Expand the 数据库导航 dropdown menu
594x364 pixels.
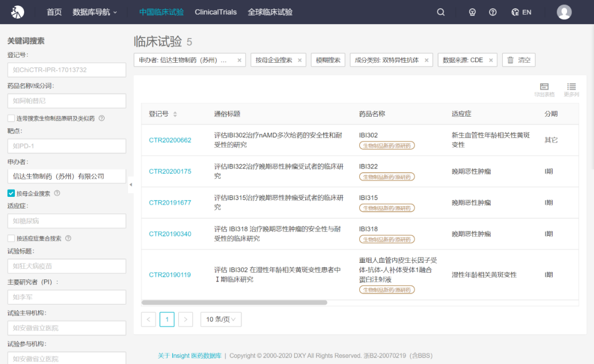pyautogui.click(x=95, y=12)
